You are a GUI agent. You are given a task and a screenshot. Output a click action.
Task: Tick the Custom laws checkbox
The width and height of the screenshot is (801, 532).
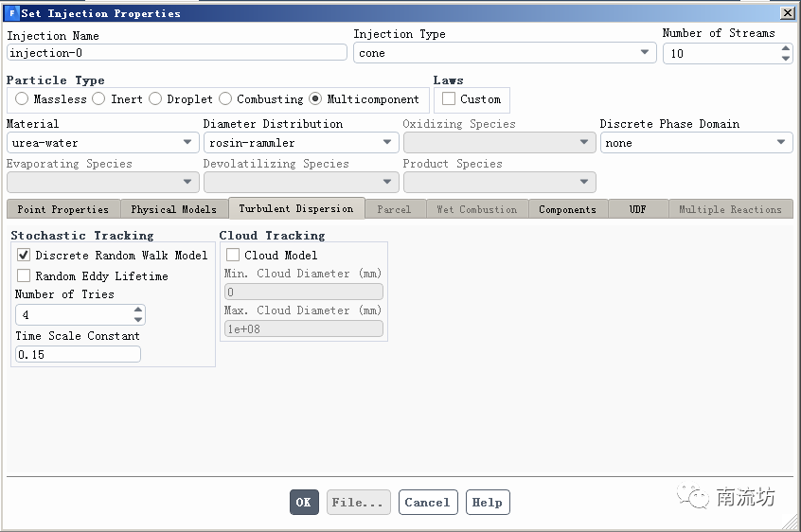pyautogui.click(x=449, y=99)
